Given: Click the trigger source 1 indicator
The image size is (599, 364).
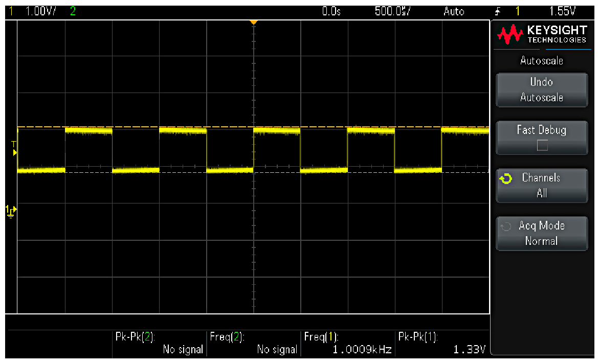Looking at the screenshot, I should pyautogui.click(x=518, y=11).
